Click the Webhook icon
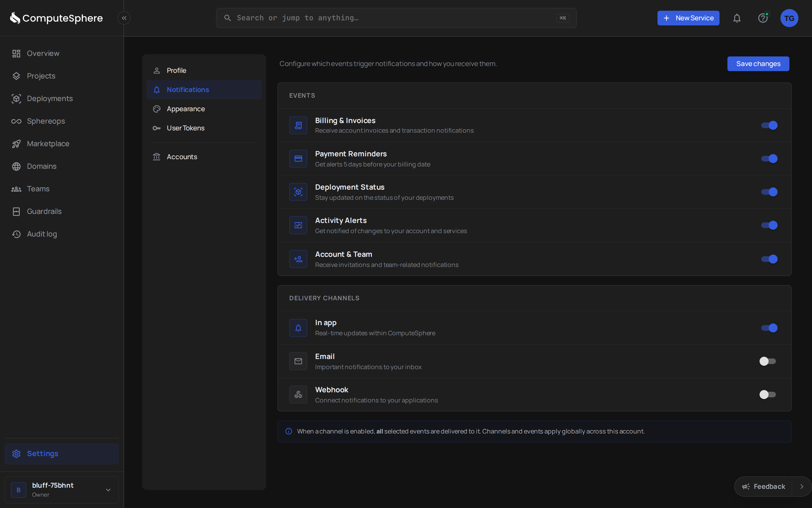The image size is (812, 508). pos(298,395)
